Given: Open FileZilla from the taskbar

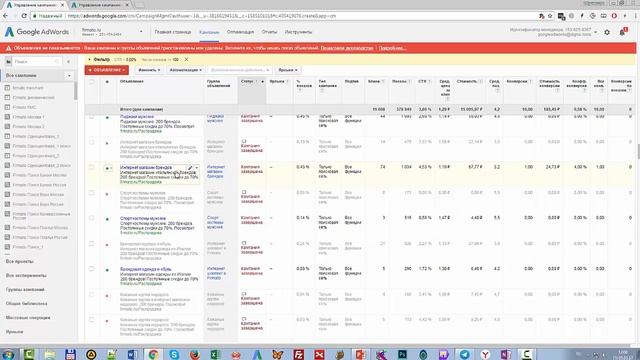Looking at the screenshot, I should pos(299,354).
